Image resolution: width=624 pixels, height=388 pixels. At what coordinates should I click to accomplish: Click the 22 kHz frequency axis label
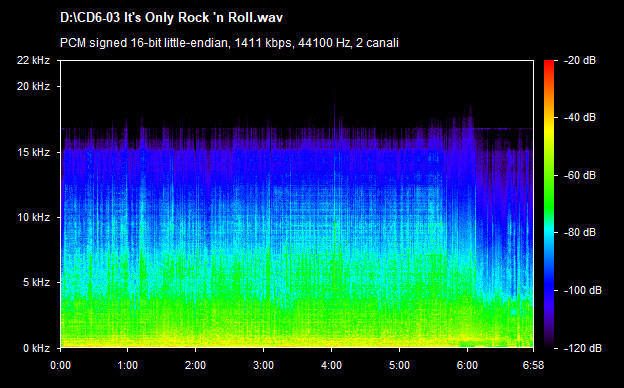tap(33, 60)
